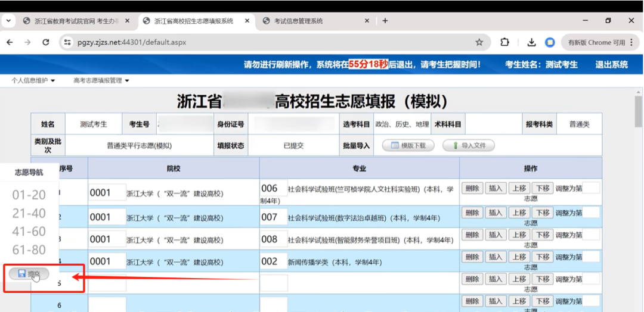Click the 55分18秒 countdown timer
The image size is (644, 312).
(369, 64)
